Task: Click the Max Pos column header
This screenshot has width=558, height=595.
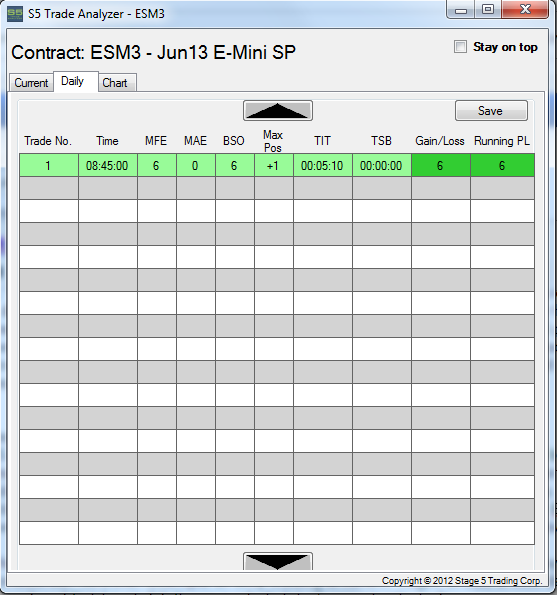Action: tap(273, 141)
